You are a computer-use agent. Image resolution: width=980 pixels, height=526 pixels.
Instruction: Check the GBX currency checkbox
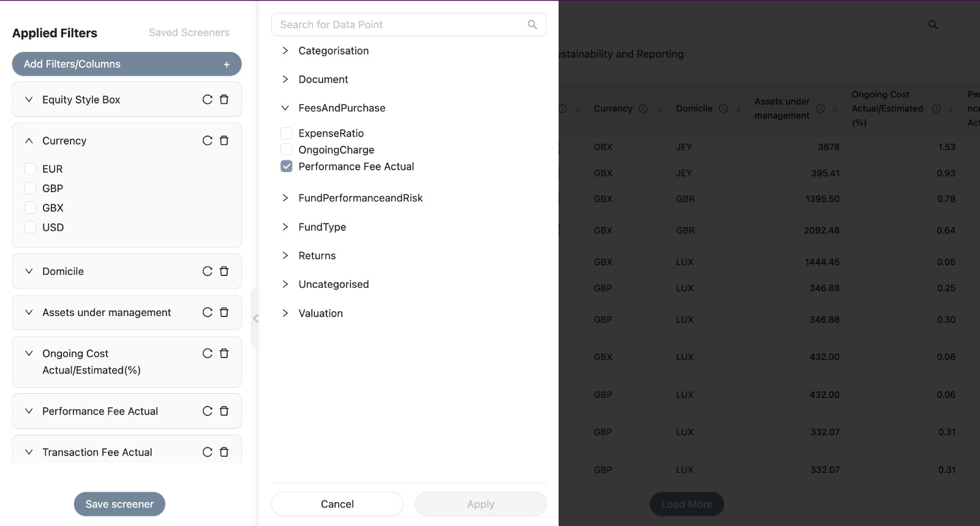point(30,208)
